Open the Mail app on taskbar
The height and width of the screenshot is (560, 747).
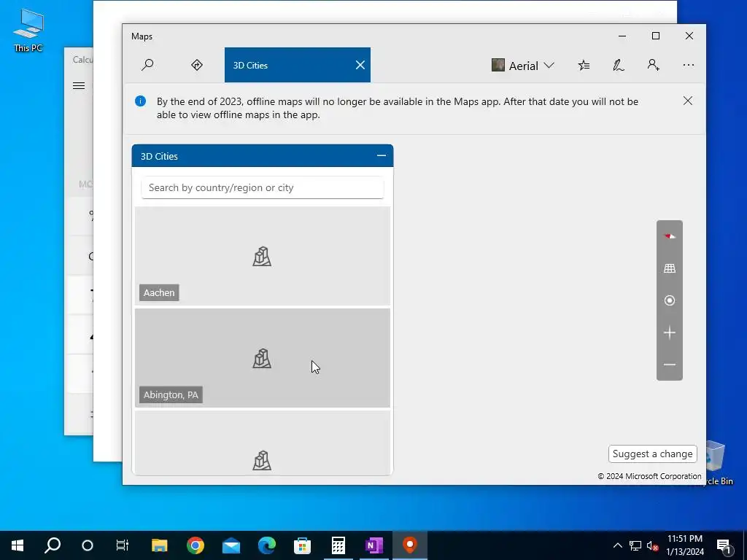pyautogui.click(x=231, y=545)
